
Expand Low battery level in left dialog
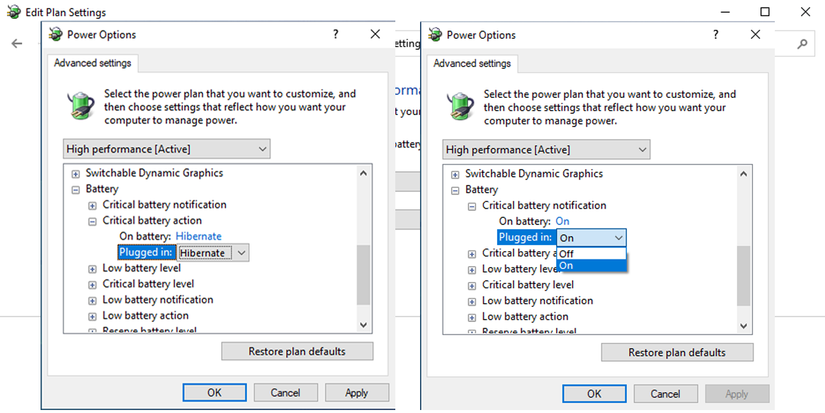coord(92,269)
